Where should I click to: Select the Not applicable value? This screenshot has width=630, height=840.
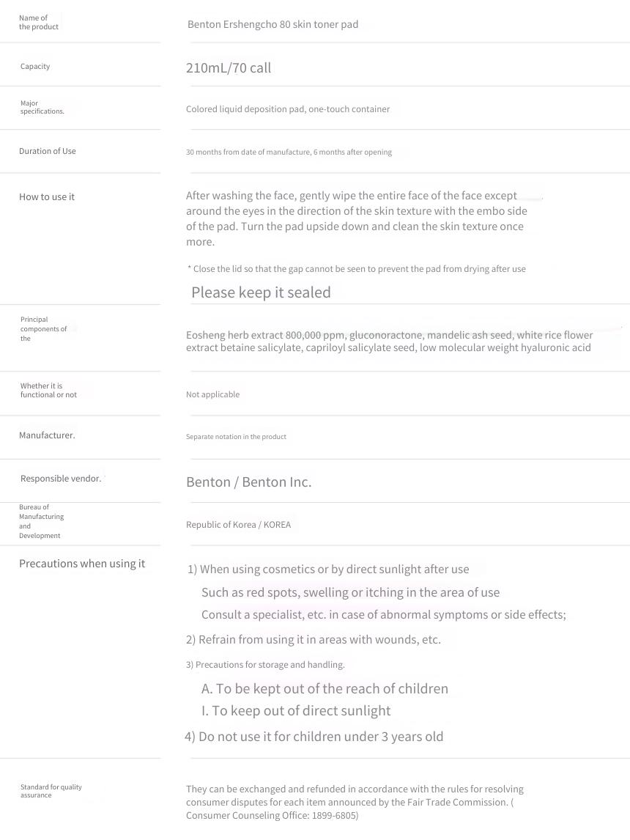tap(213, 394)
